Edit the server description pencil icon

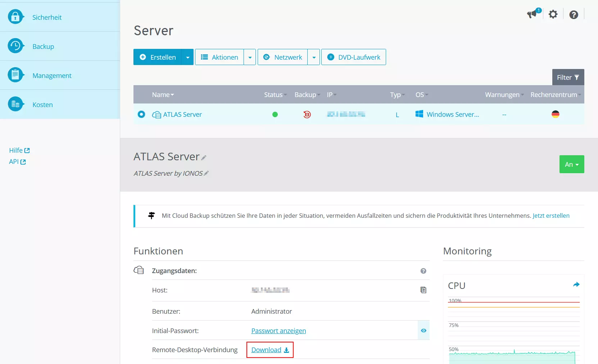click(206, 173)
